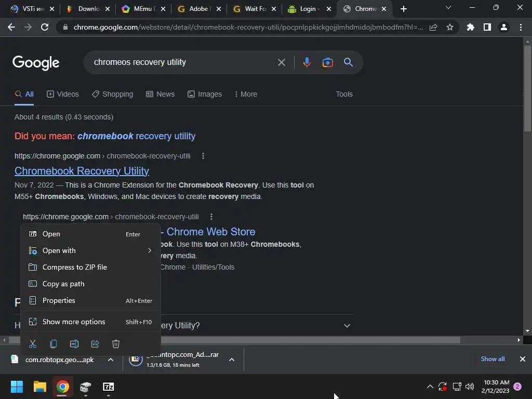Select the All results tab
Image resolution: width=532 pixels, height=399 pixels.
(x=24, y=95)
